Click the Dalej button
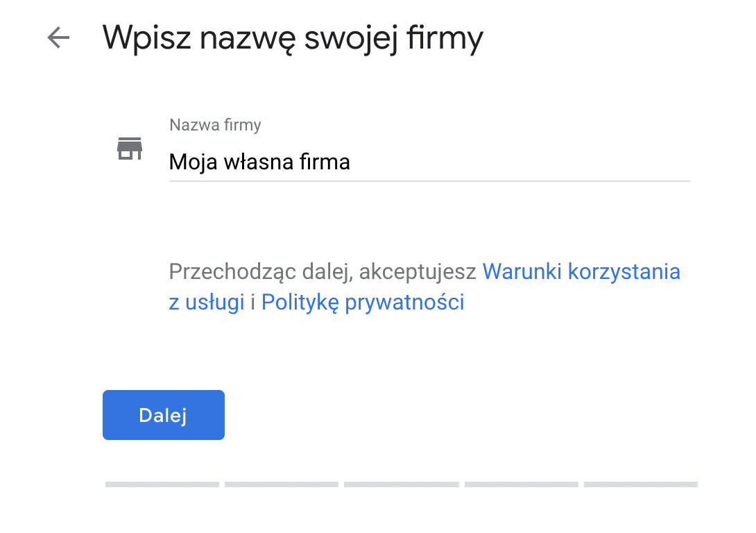Viewport: 756px width, 533px height. tap(163, 414)
